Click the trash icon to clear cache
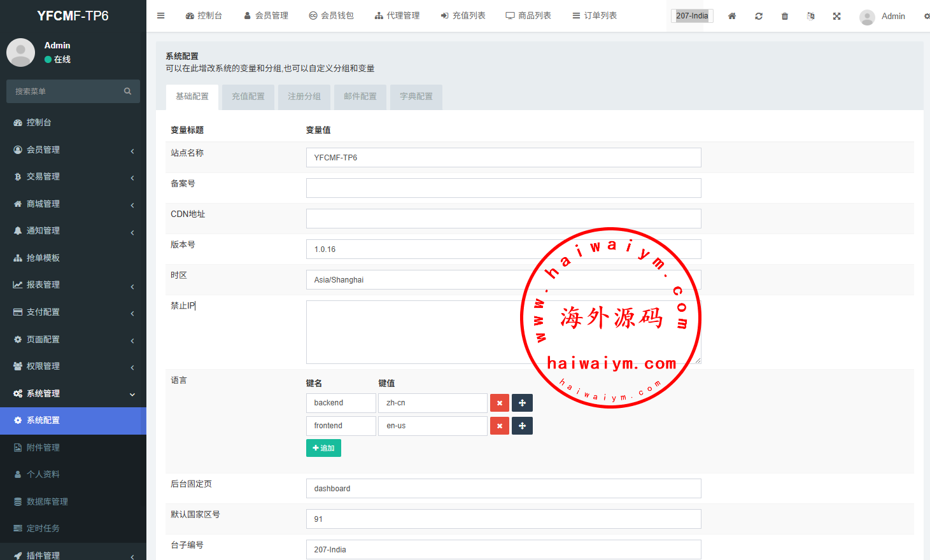Screen dimensions: 930x560 (x=785, y=16)
